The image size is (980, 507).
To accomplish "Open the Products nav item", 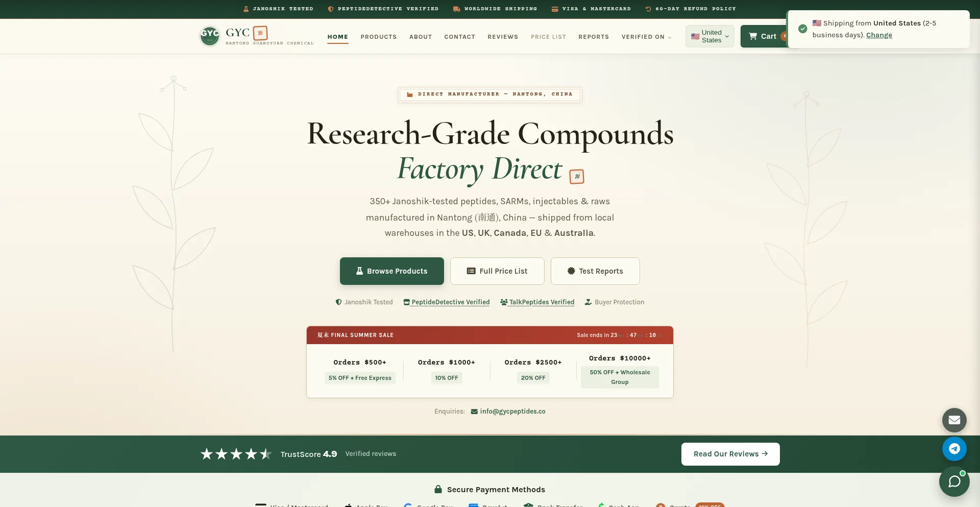I will click(x=379, y=37).
